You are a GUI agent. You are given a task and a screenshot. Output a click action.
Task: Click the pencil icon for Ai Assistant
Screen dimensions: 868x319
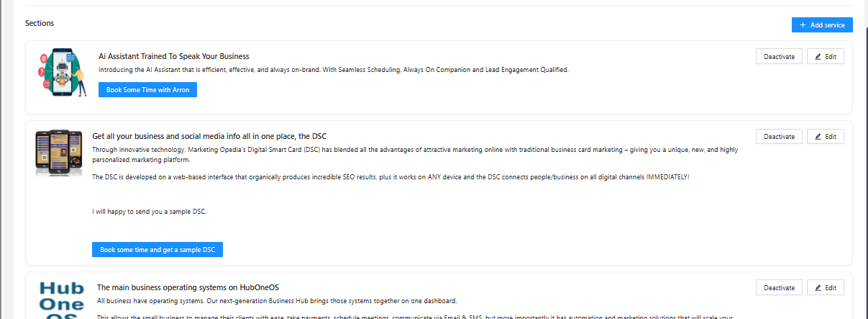tap(818, 56)
